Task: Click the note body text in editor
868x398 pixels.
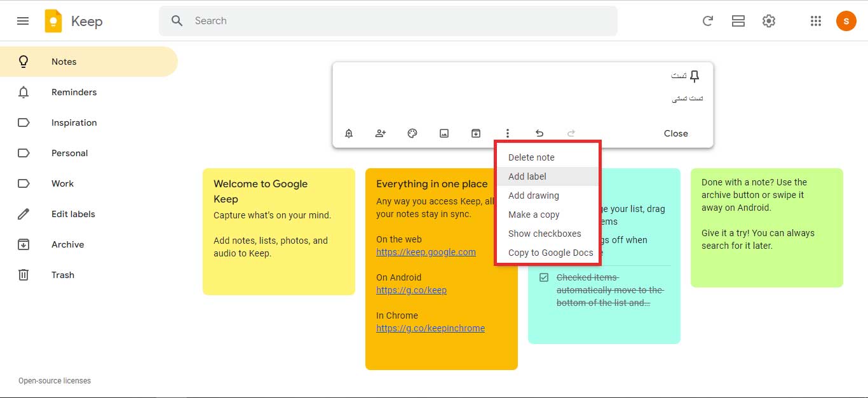Action: pyautogui.click(x=688, y=98)
